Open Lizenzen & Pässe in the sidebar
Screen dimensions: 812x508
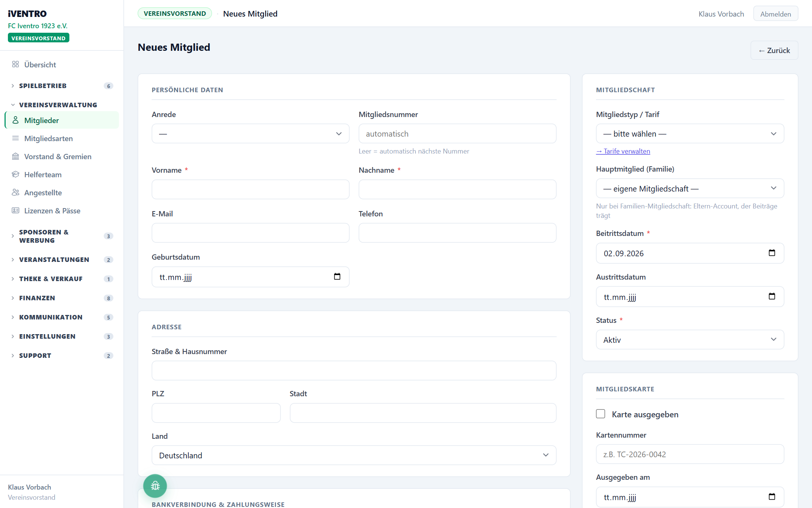(62, 210)
